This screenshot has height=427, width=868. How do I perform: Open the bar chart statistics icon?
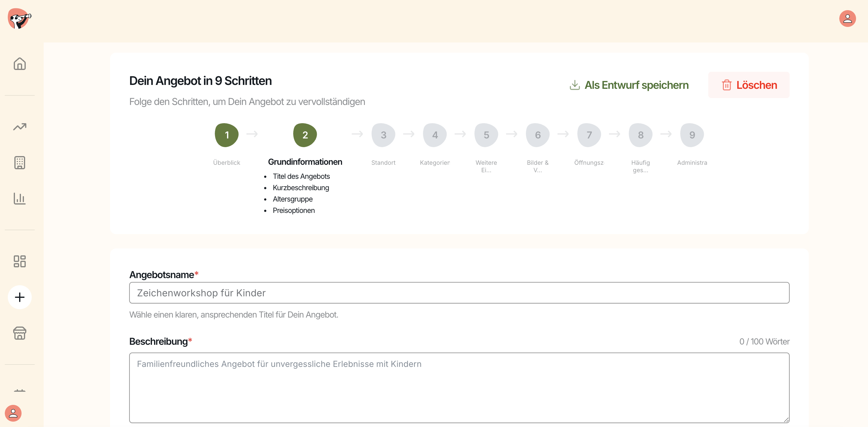[x=19, y=198]
